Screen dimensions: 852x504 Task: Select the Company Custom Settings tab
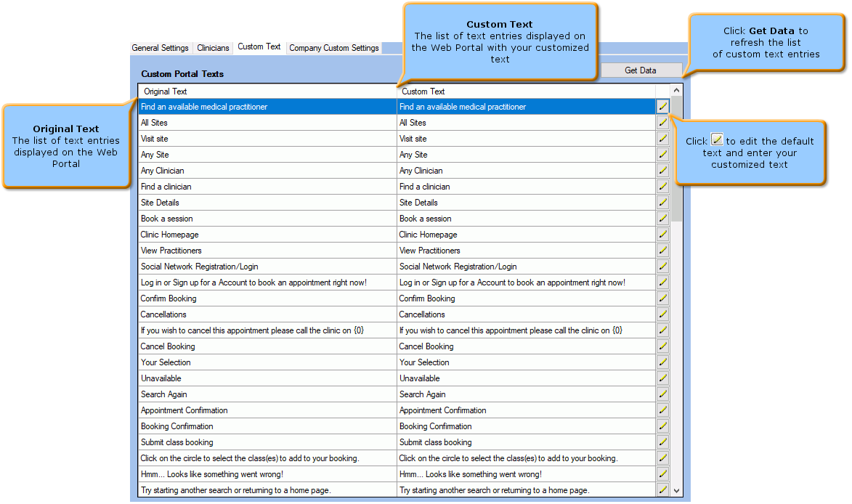tap(333, 47)
